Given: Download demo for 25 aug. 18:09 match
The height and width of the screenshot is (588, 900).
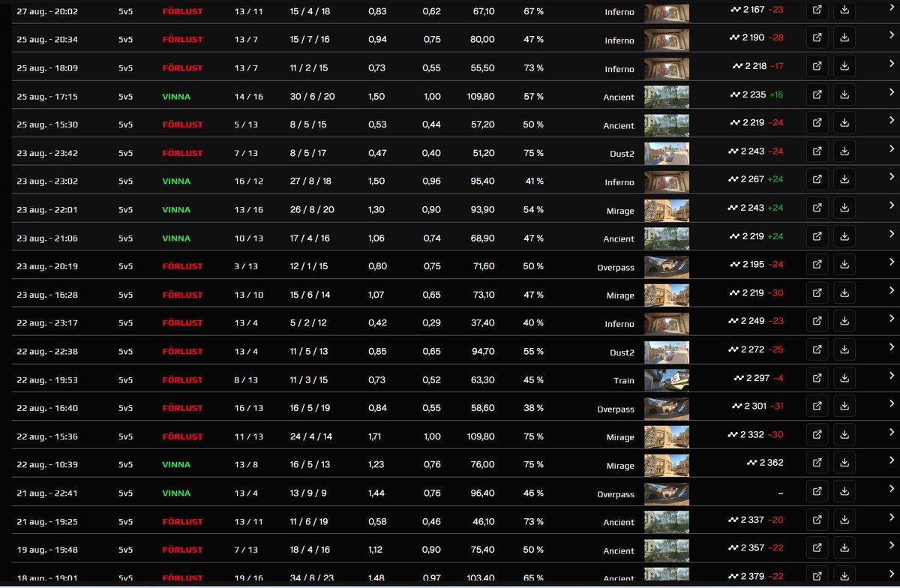Looking at the screenshot, I should coord(844,66).
